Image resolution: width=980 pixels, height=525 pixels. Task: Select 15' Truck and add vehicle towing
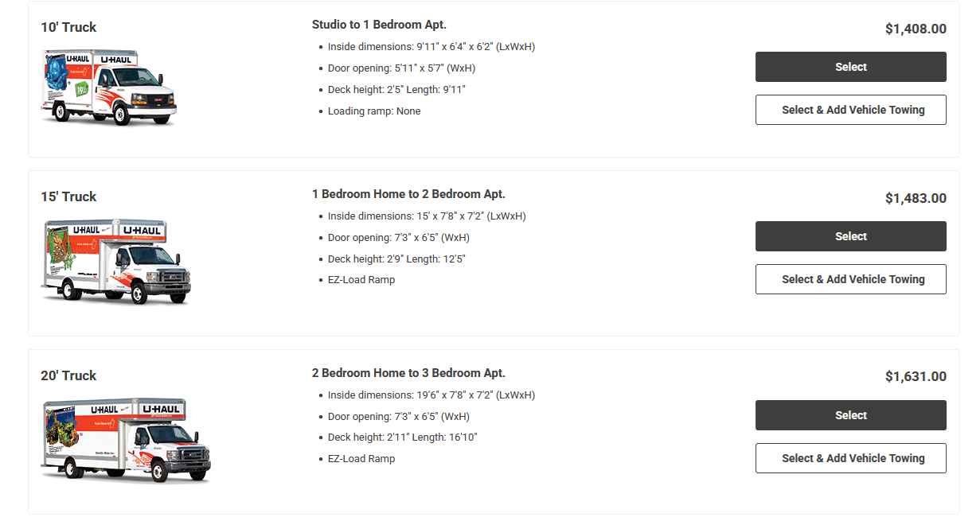tap(850, 279)
